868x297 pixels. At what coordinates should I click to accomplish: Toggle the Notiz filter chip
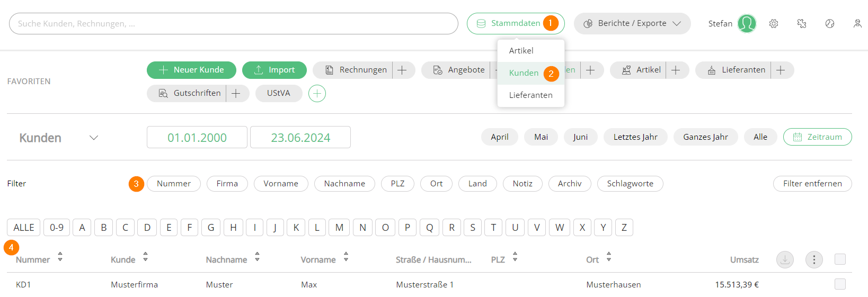pyautogui.click(x=522, y=184)
